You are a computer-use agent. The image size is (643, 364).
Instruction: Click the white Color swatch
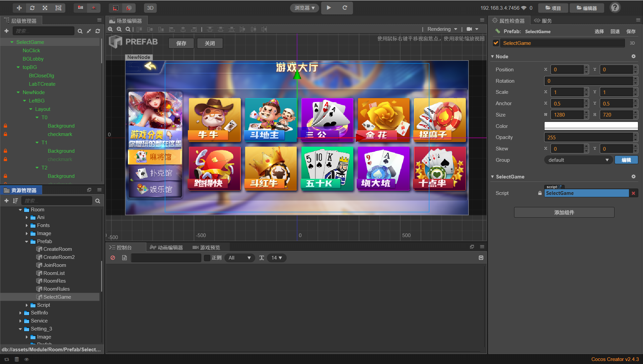click(591, 126)
